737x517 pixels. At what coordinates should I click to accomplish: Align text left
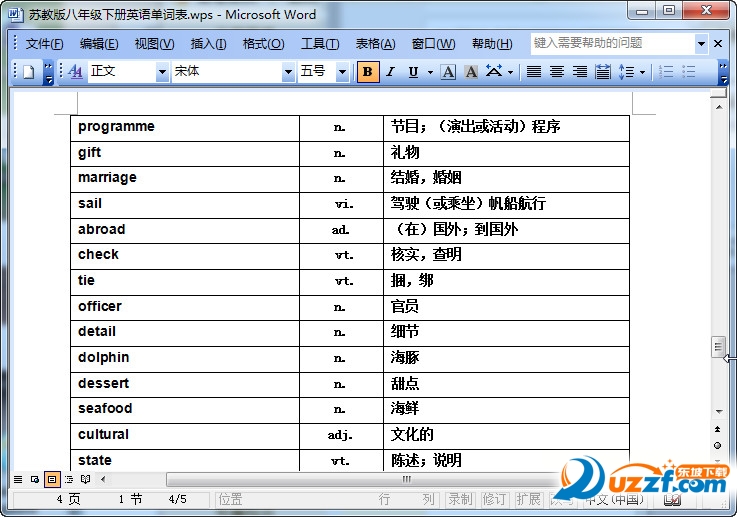533,72
